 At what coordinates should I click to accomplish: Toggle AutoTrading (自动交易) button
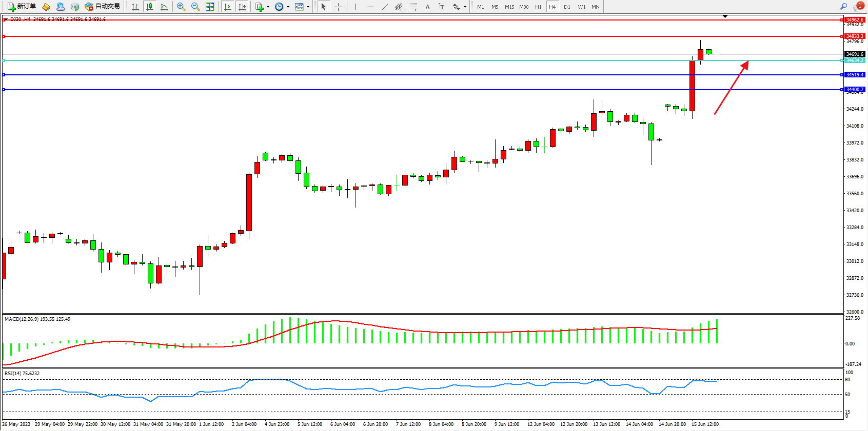coord(103,7)
